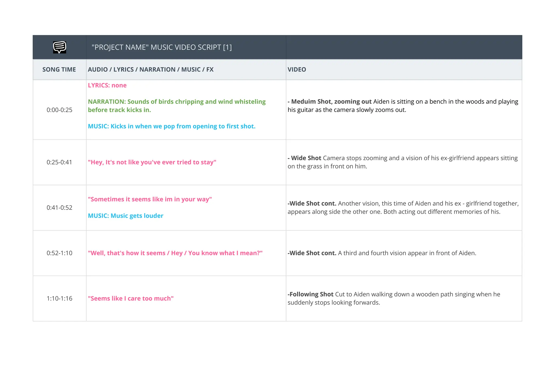This screenshot has width=555, height=392.
Task: Click the blue "MUSIC: Kicks in" line
Action: (x=172, y=126)
